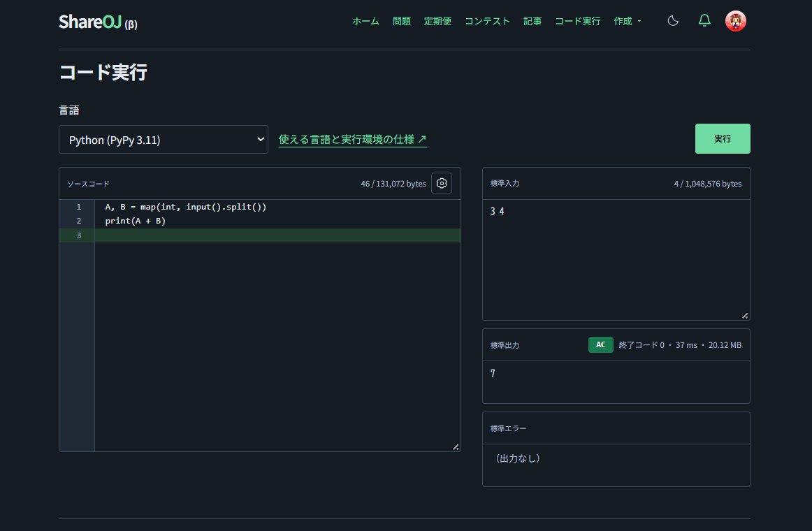Click line number 1 in the editor gutter
The image size is (812, 531).
[x=79, y=207]
